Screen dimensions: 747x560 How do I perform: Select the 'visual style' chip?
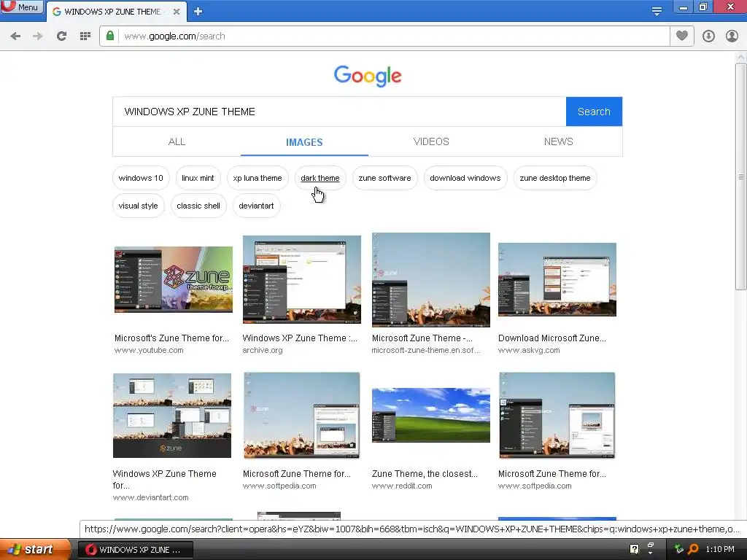tap(138, 206)
